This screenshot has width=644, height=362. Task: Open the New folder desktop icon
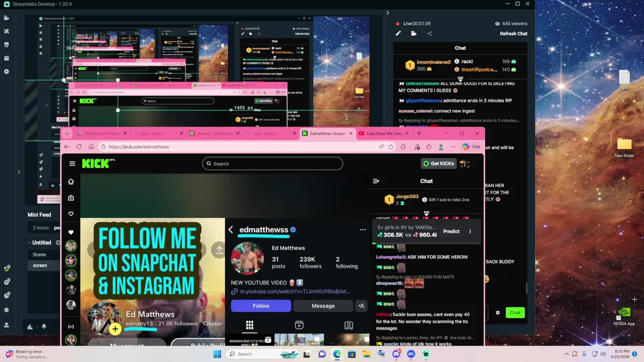click(624, 148)
